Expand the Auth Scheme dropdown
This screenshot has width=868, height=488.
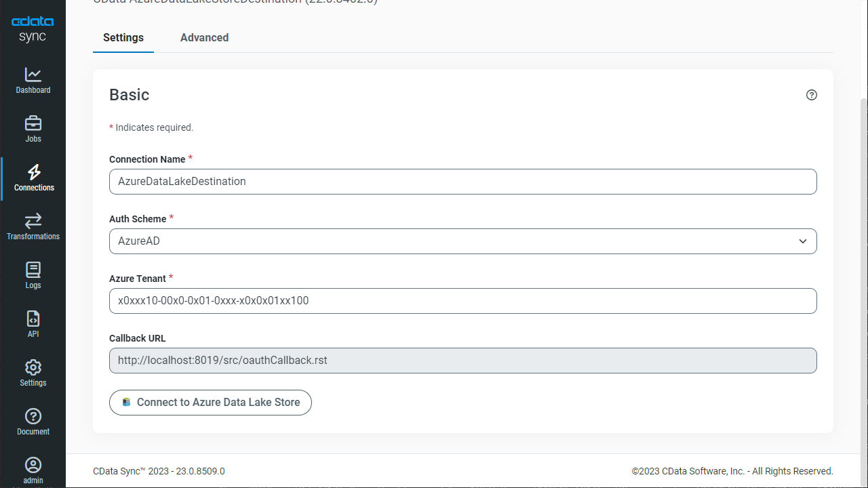pyautogui.click(x=463, y=241)
